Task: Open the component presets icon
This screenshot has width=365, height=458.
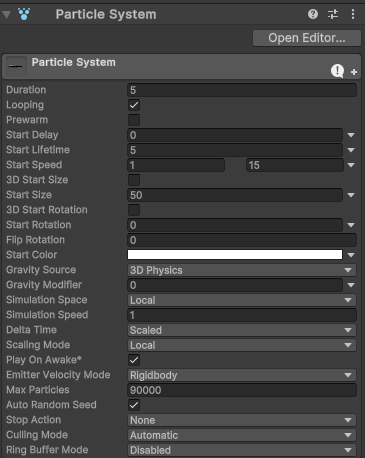Action: (333, 14)
